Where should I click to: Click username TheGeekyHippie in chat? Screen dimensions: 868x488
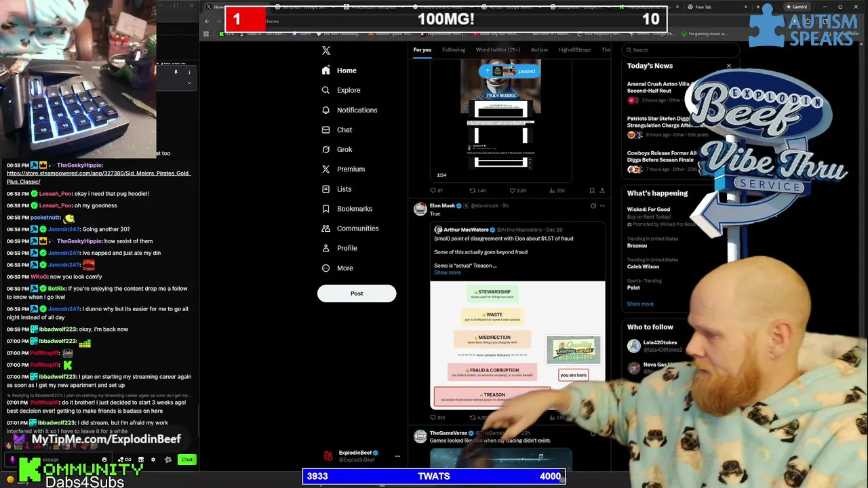click(x=79, y=165)
